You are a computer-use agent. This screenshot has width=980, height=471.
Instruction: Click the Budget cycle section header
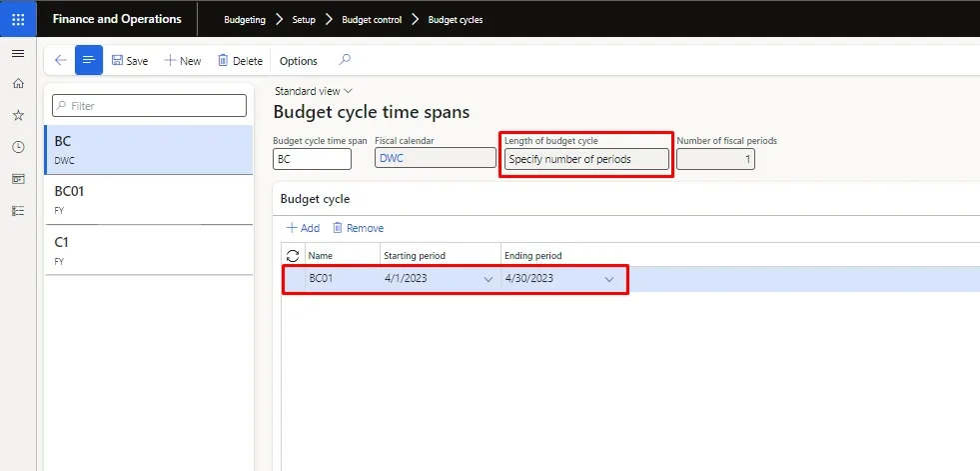coord(315,199)
